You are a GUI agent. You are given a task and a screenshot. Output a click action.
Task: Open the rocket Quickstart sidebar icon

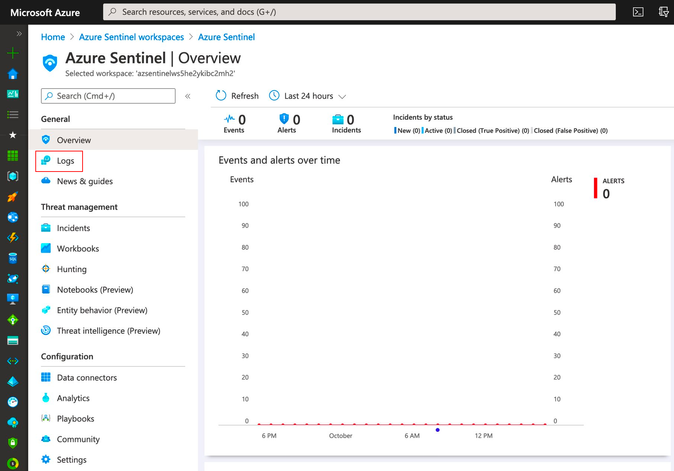coord(13,197)
